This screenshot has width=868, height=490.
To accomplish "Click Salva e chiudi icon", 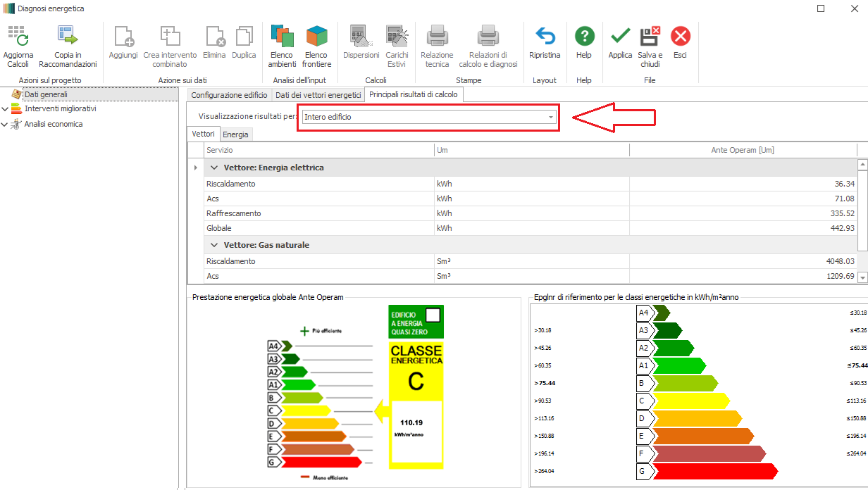I will 650,37.
